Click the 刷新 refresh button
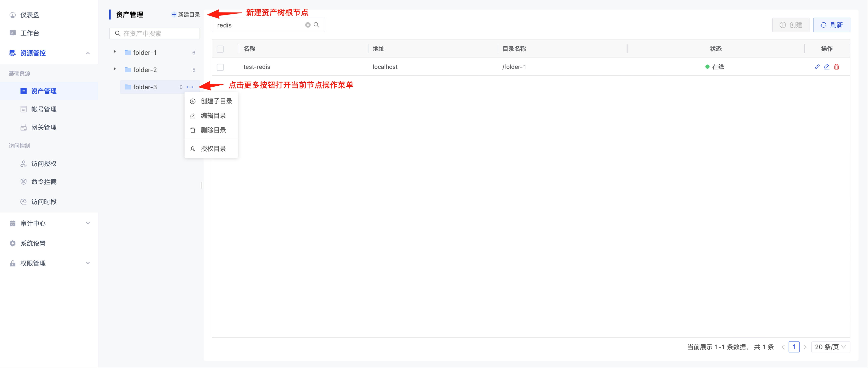 click(x=832, y=25)
